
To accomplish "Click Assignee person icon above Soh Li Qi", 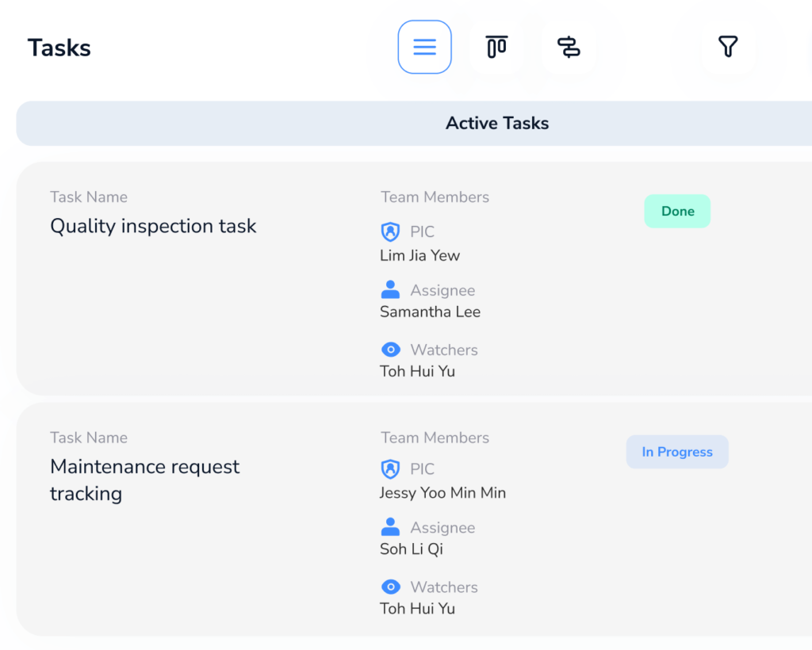I will 390,527.
